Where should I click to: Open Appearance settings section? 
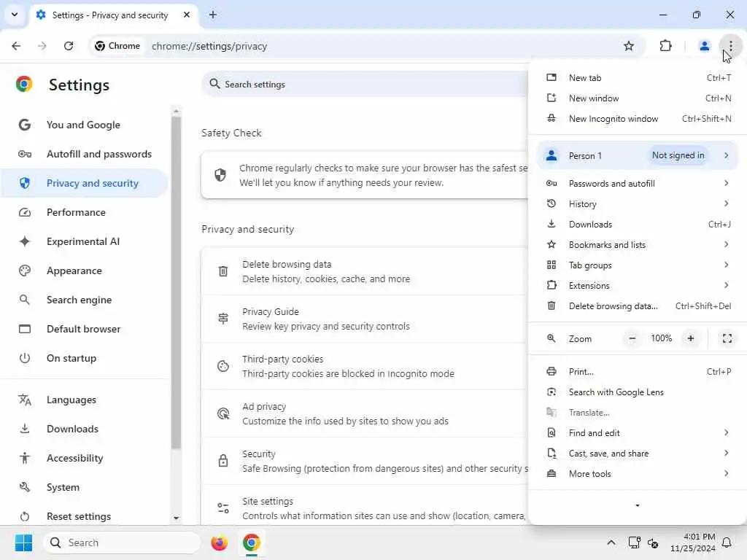tap(85, 271)
